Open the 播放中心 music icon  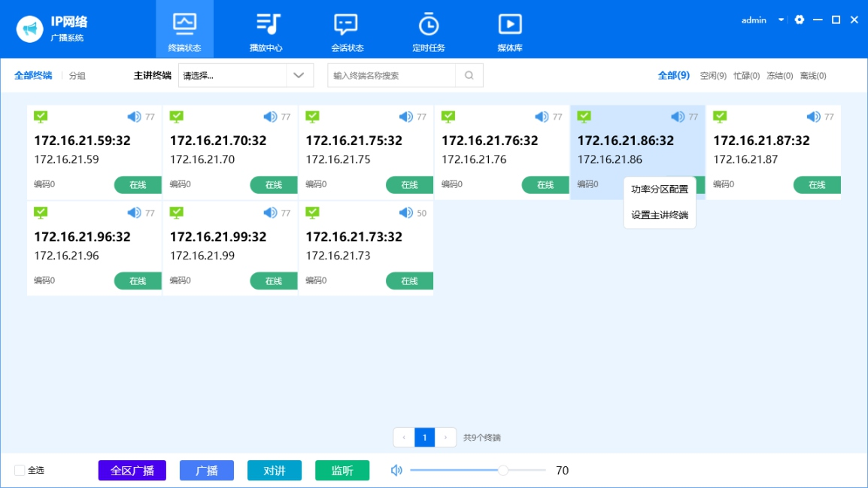[x=266, y=25]
